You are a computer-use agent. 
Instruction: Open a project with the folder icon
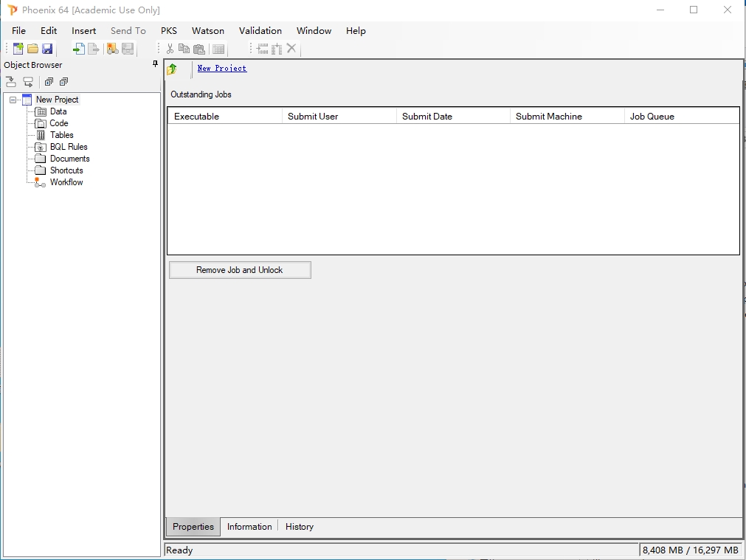coord(32,49)
